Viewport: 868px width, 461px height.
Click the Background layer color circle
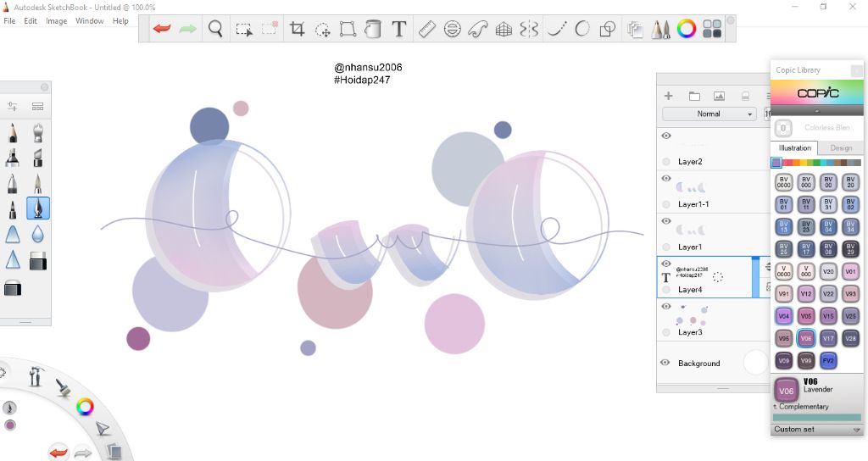[755, 363]
